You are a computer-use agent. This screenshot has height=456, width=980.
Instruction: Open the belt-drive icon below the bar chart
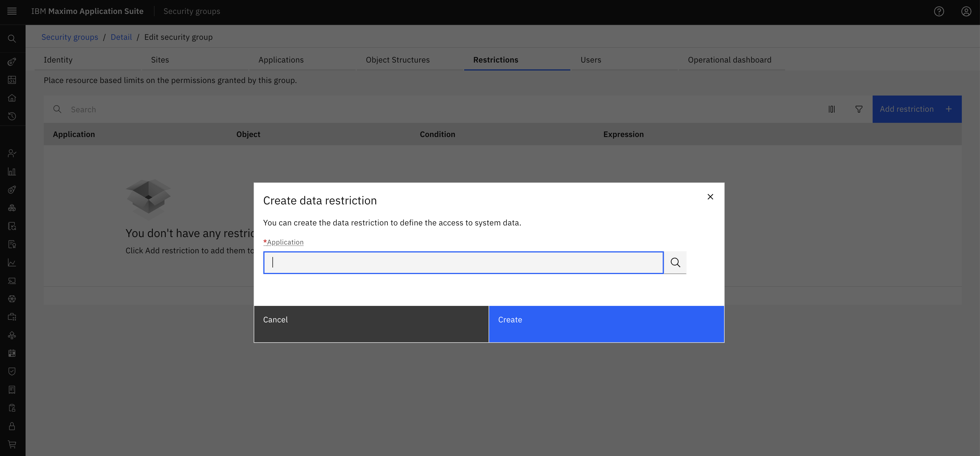12,190
